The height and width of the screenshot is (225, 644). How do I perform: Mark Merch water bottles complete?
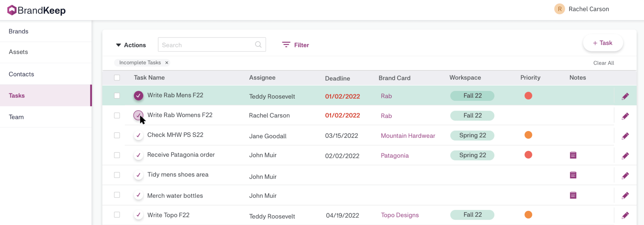[138, 195]
